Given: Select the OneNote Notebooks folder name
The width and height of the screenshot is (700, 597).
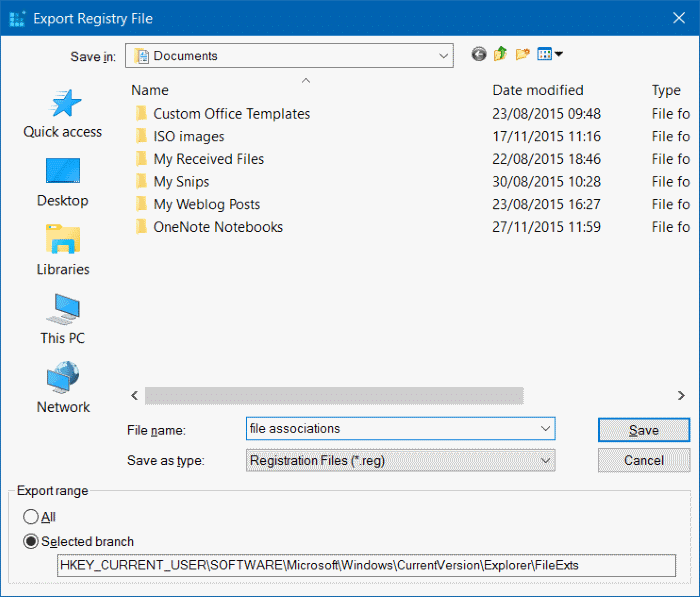Looking at the screenshot, I should 218,227.
